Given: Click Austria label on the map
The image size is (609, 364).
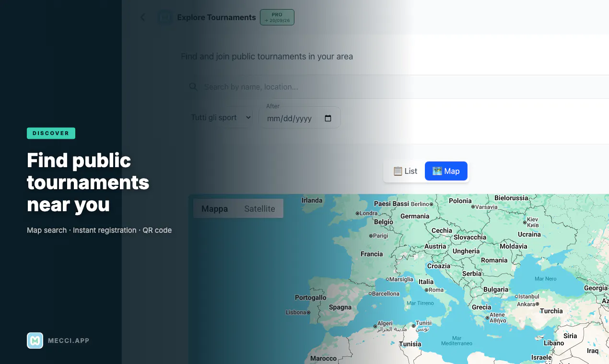Looking at the screenshot, I should [x=435, y=246].
